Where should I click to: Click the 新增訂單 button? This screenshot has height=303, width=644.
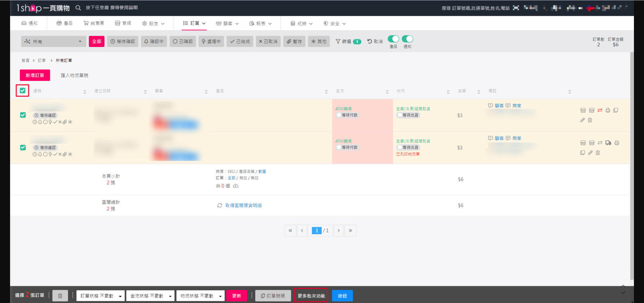pyautogui.click(x=35, y=75)
